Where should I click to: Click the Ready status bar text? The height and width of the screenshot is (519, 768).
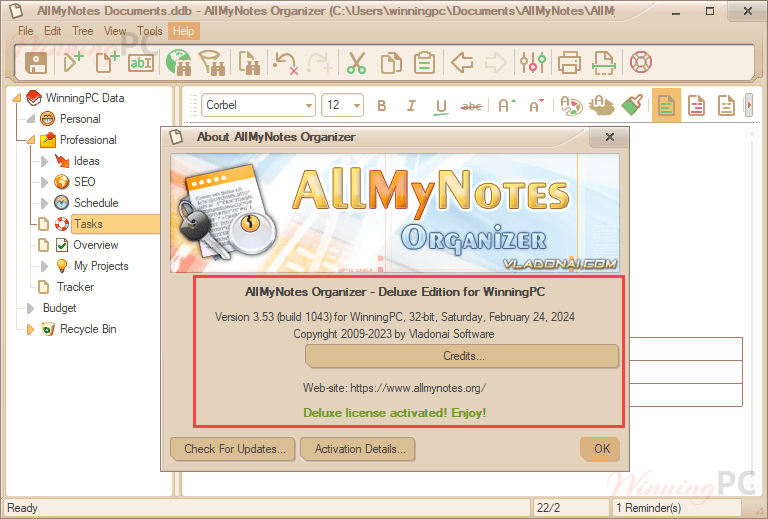click(22, 508)
